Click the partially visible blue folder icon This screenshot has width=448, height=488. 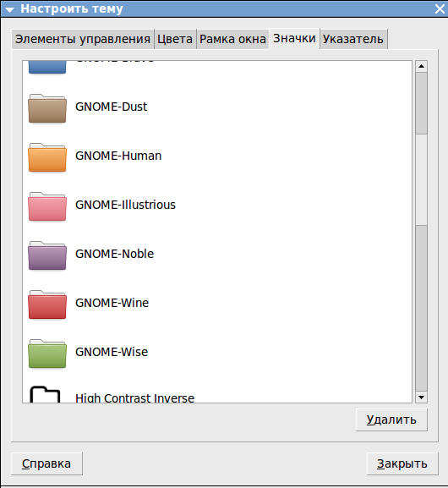tap(47, 68)
